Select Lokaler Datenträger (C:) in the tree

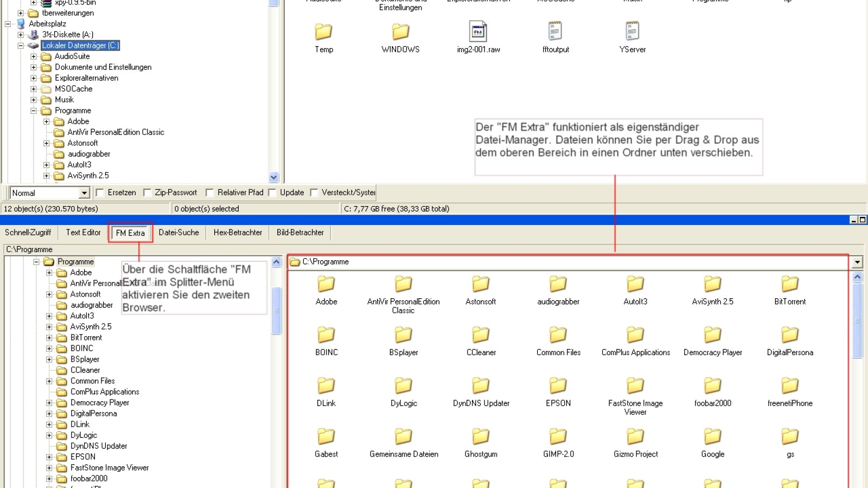point(79,46)
